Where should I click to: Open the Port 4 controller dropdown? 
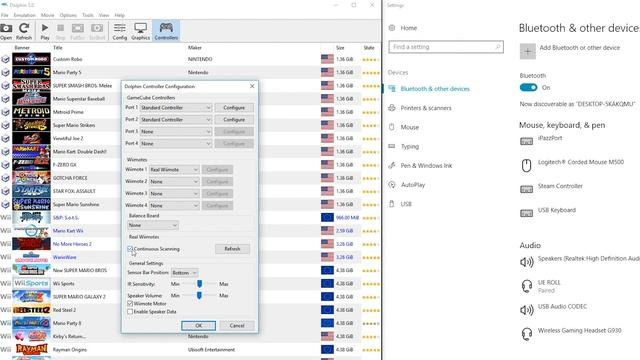point(176,144)
